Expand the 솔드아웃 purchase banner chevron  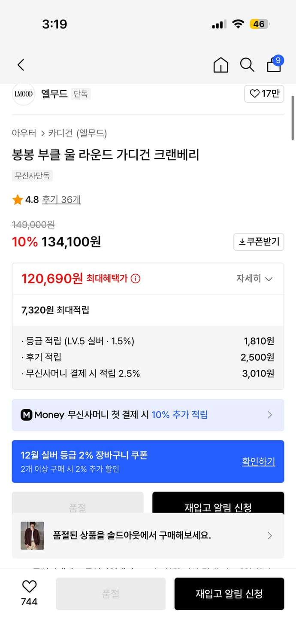[x=270, y=535]
